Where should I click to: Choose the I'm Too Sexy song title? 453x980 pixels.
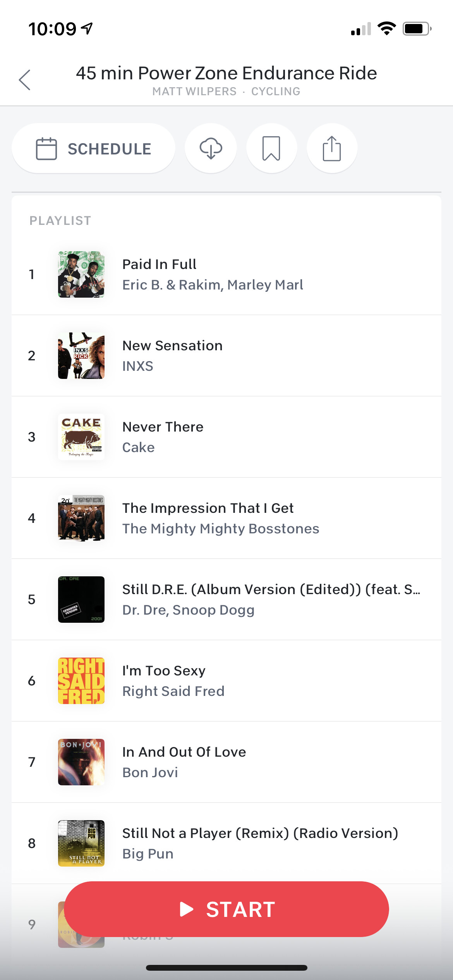(x=164, y=671)
